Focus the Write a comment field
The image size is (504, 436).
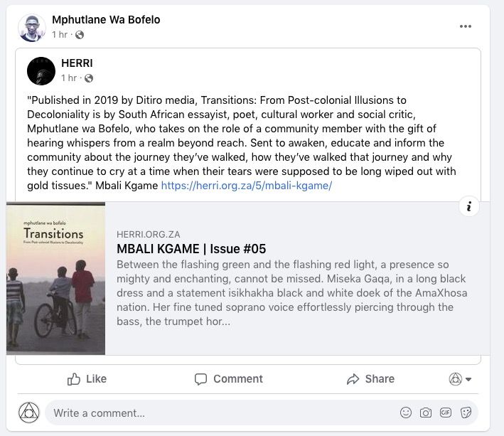[213, 413]
